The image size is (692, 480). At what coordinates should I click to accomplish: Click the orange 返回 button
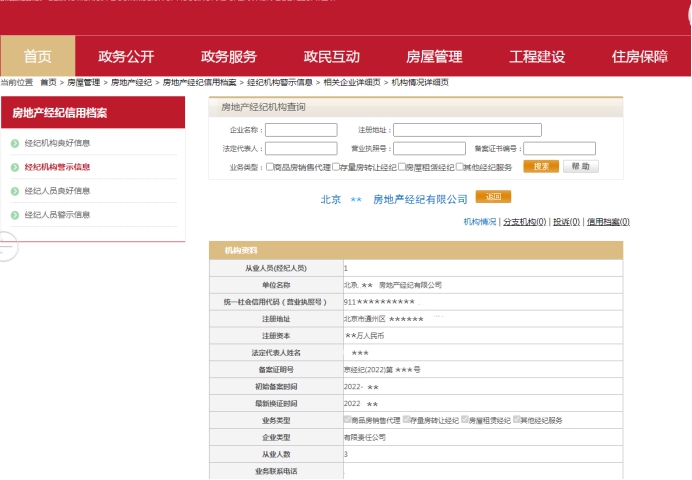[x=493, y=197]
